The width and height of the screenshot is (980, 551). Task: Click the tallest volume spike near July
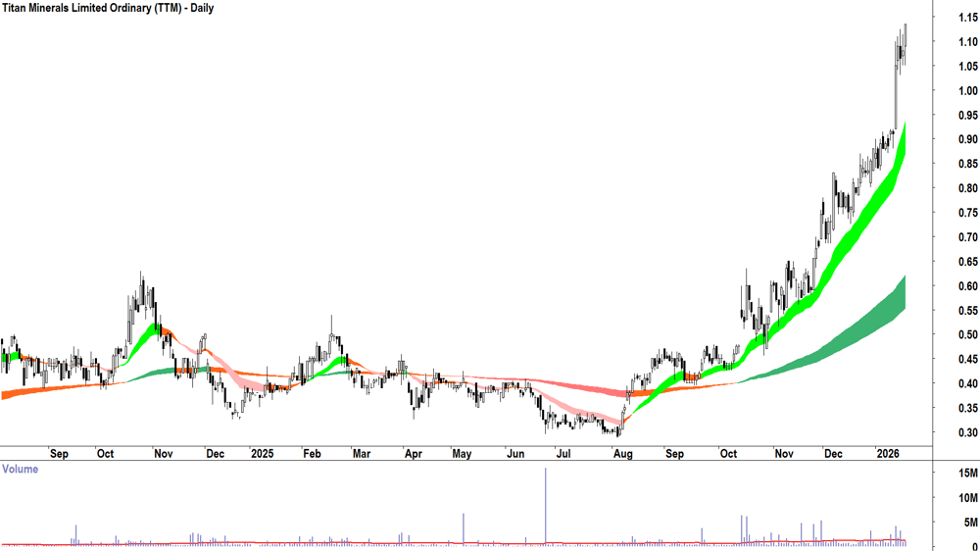pyautogui.click(x=546, y=505)
